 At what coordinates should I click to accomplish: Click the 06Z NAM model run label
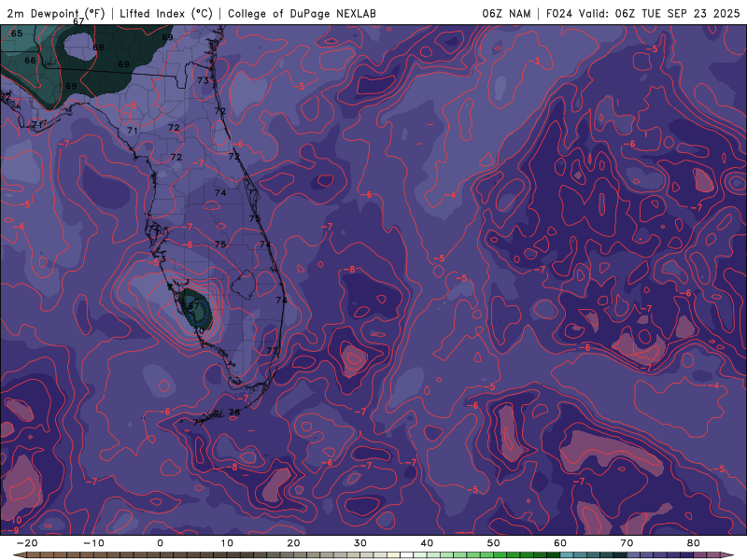click(505, 13)
